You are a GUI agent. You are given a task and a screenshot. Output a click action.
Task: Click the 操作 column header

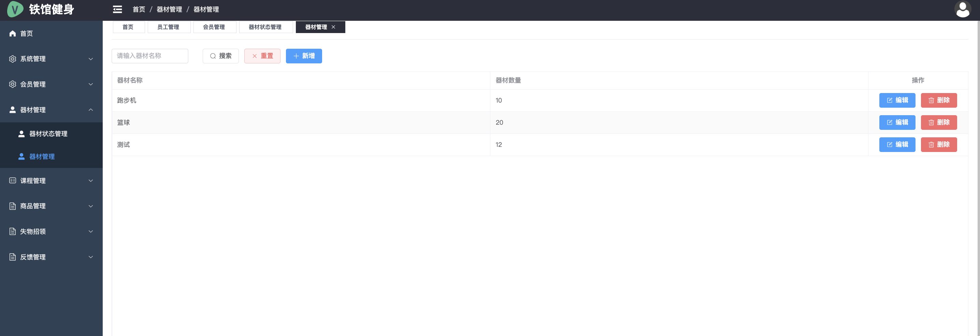[918, 80]
